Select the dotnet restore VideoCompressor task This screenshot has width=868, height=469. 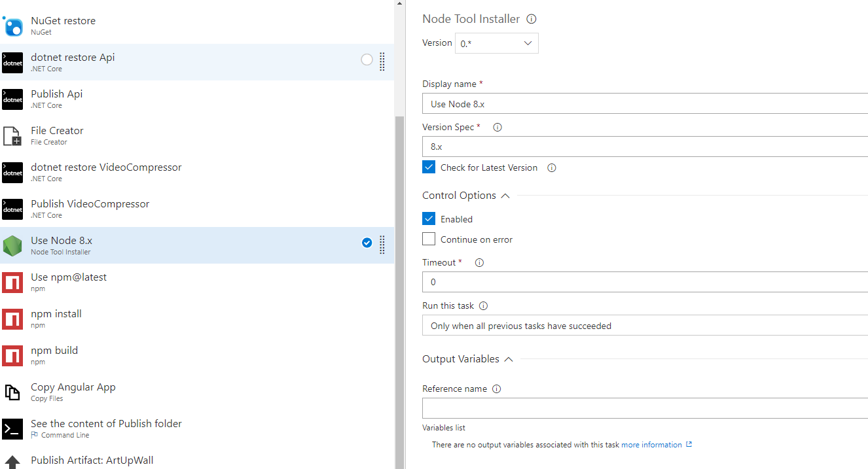point(197,172)
